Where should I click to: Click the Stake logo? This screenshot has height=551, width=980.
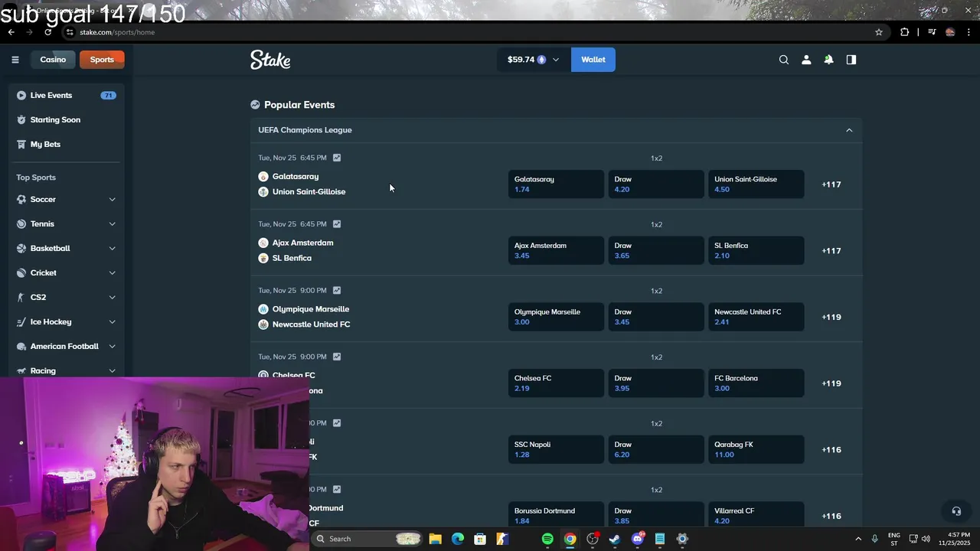[x=270, y=60]
